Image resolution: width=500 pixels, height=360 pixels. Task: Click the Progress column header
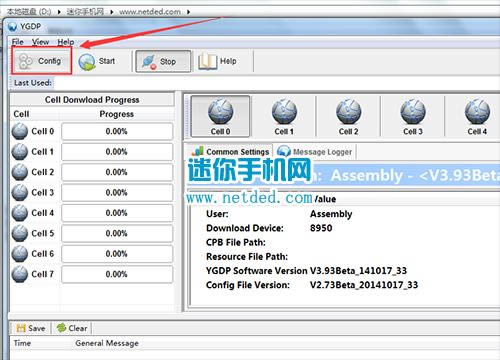click(117, 114)
